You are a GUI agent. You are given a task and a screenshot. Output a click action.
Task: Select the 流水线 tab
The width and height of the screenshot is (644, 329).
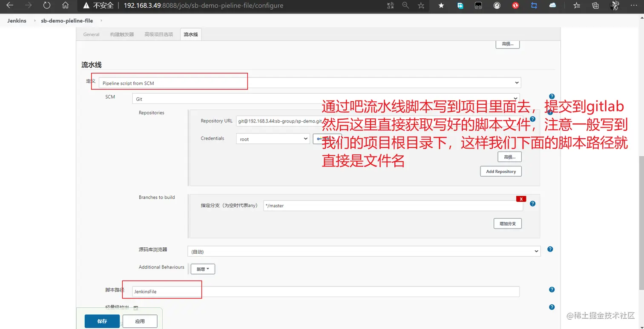pyautogui.click(x=191, y=34)
